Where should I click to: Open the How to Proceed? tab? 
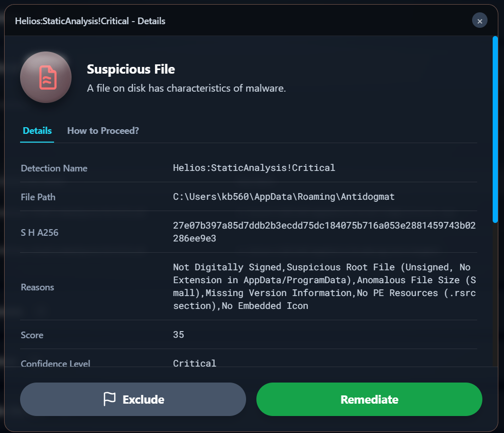[103, 131]
